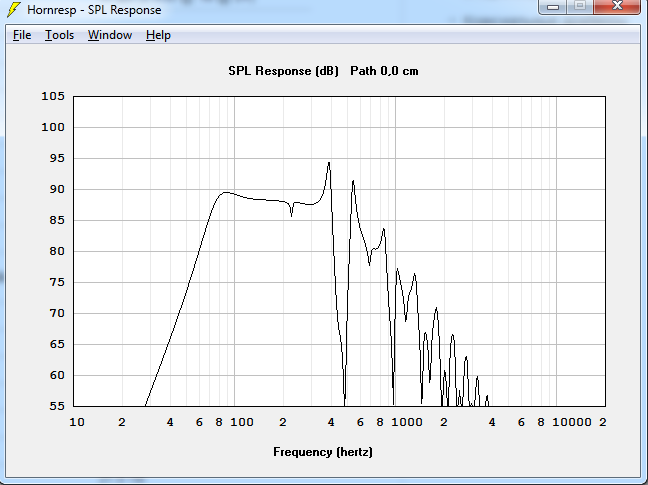Click the 1000 Hz x-axis label
The image size is (648, 485).
[x=407, y=422]
